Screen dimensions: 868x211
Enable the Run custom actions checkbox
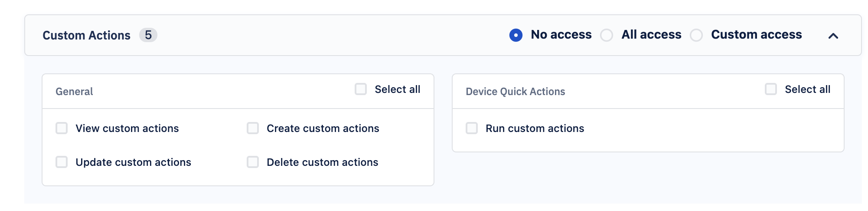coord(472,128)
